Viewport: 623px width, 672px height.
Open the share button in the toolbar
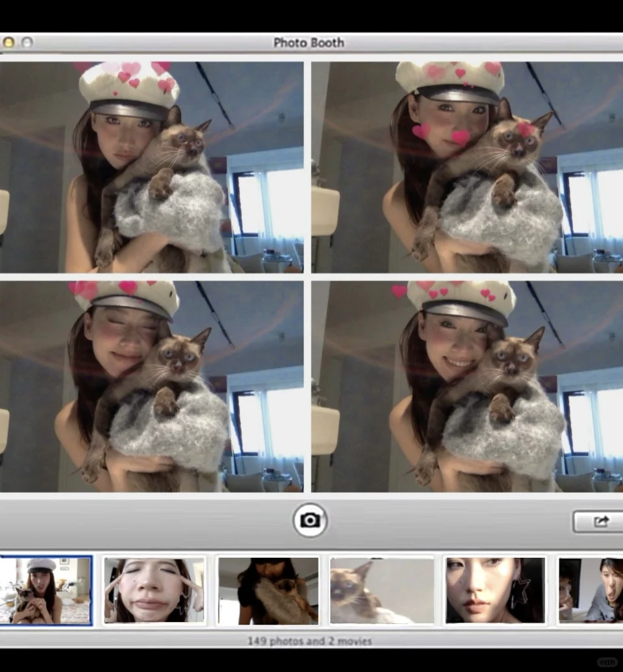pos(598,521)
